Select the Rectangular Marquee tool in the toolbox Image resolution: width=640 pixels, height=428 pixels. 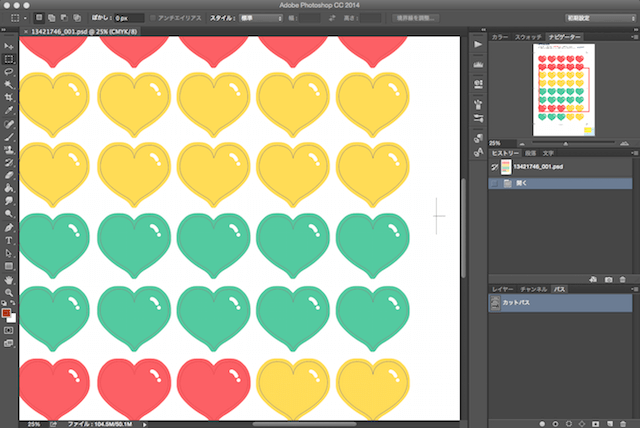click(9, 59)
